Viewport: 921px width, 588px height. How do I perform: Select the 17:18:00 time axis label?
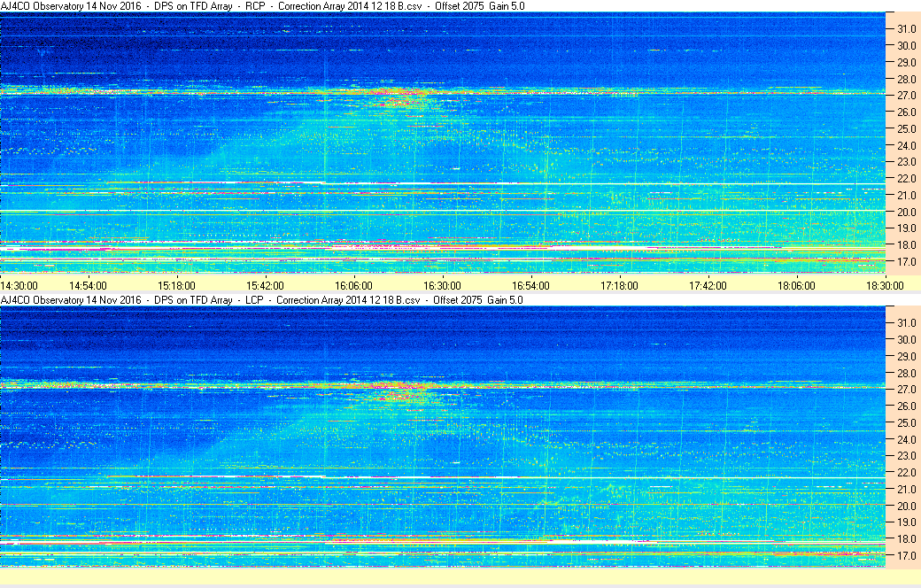(619, 285)
